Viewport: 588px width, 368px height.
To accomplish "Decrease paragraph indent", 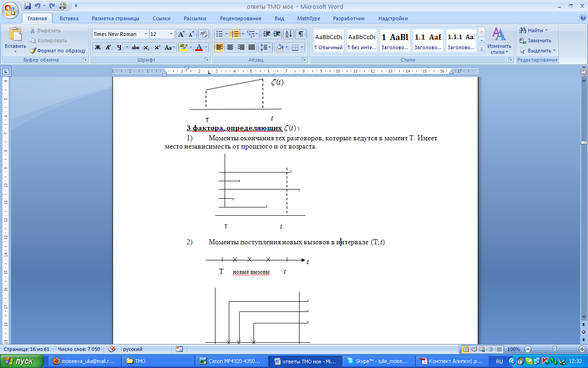I will [266, 34].
